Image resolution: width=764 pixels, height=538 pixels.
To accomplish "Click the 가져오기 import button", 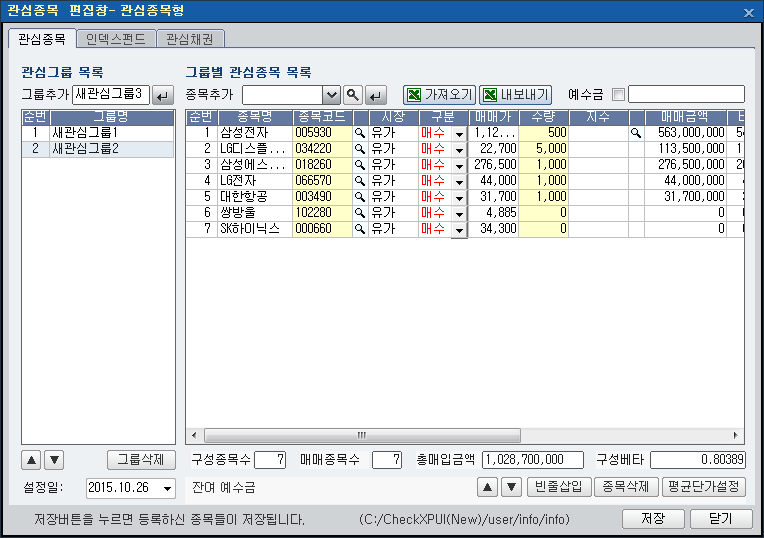I will click(x=439, y=95).
